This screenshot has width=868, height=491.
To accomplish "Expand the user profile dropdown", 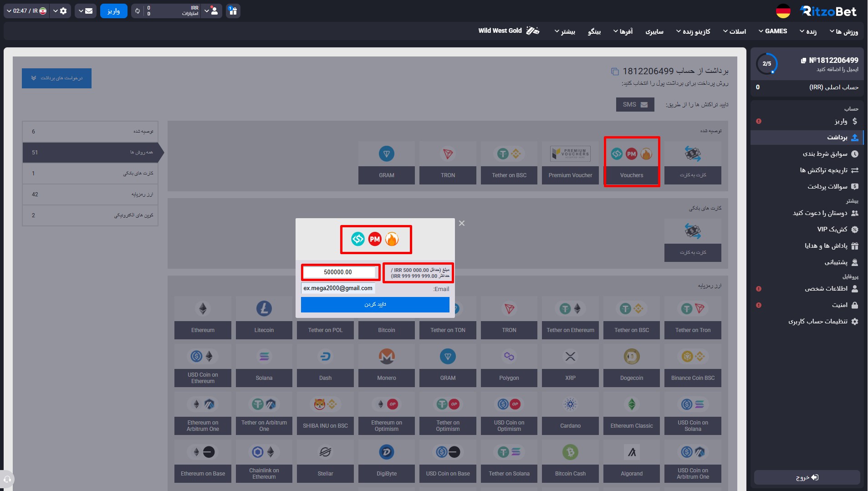I will click(211, 11).
